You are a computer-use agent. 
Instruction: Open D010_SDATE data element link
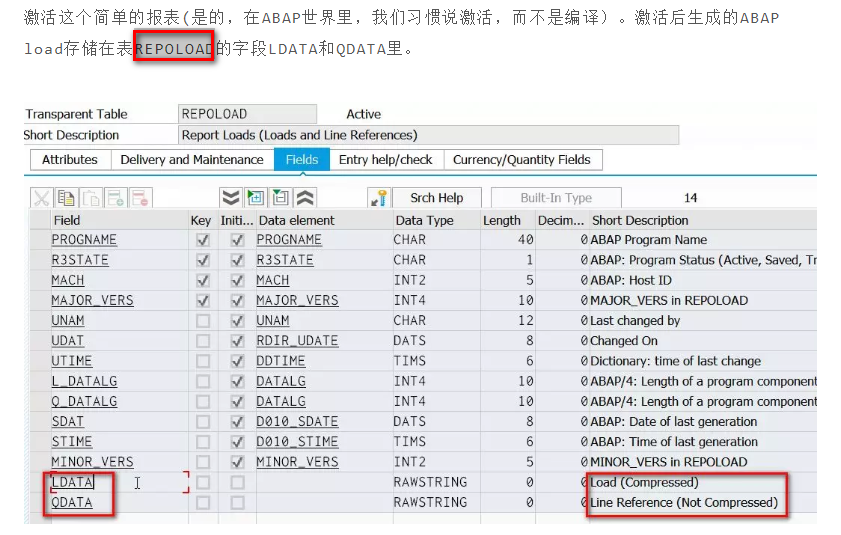(297, 422)
